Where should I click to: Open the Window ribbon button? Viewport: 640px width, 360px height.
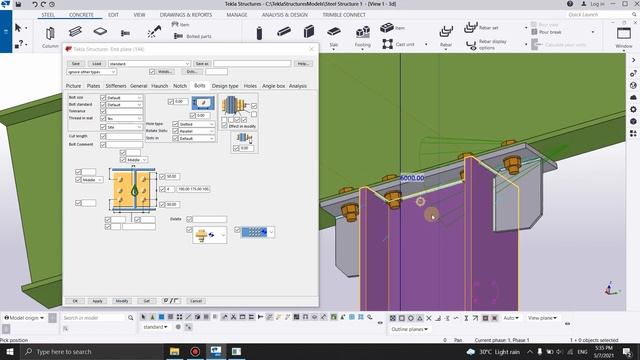coord(624,37)
